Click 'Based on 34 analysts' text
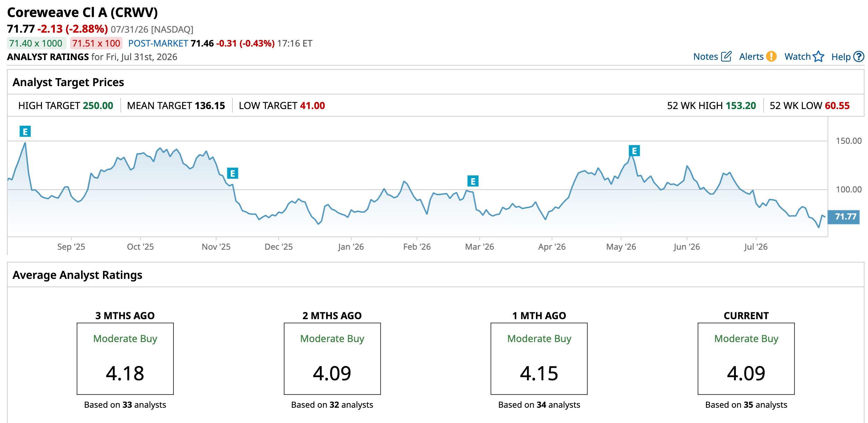The image size is (868, 423). pos(539,405)
